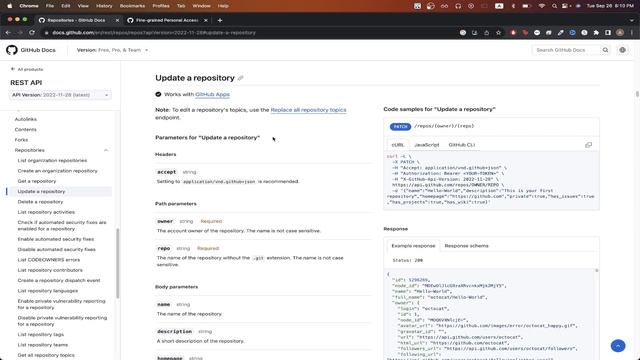
Task: Open the GitHub Apps link
Action: coord(212,94)
